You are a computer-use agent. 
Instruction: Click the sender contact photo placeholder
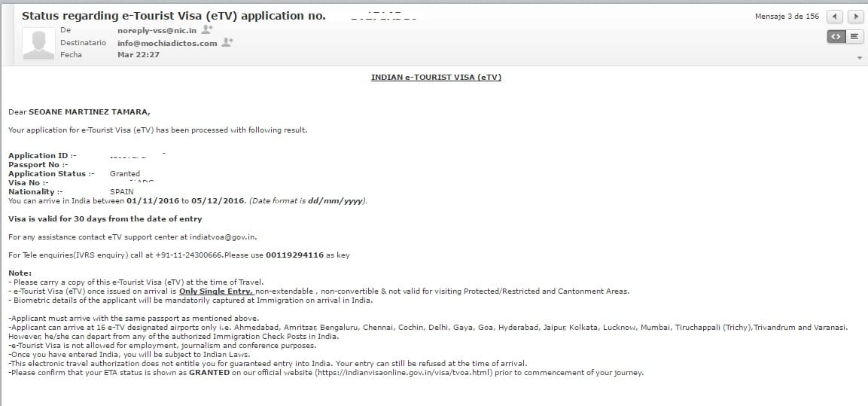[x=38, y=44]
